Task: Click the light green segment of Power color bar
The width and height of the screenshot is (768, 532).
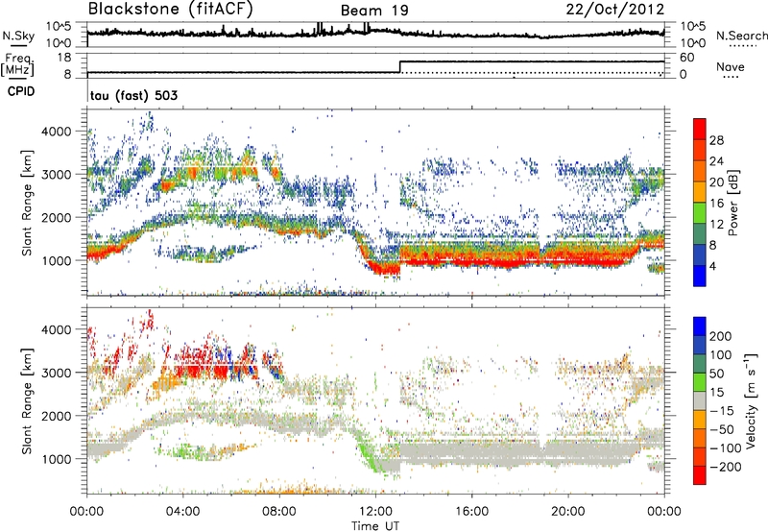Action: point(700,213)
